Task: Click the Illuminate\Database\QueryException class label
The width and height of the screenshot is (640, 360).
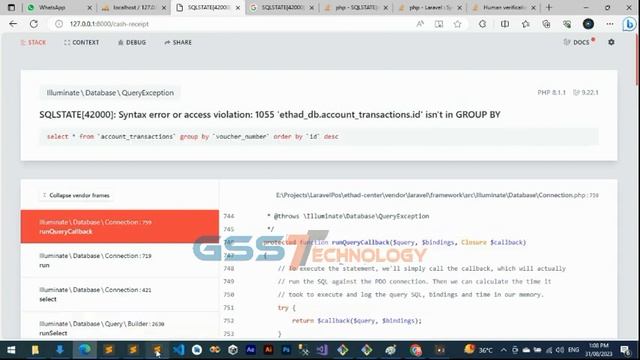Action: [110, 93]
